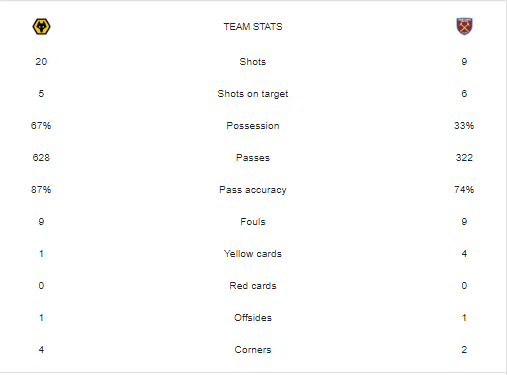
Task: Select the TEAM STATS heading
Action: click(x=253, y=27)
